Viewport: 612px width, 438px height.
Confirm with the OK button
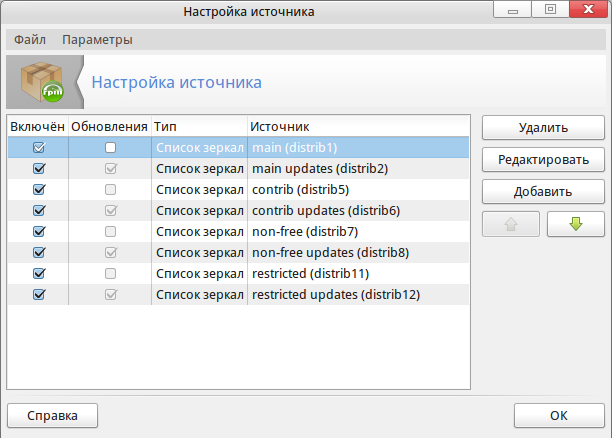click(559, 415)
